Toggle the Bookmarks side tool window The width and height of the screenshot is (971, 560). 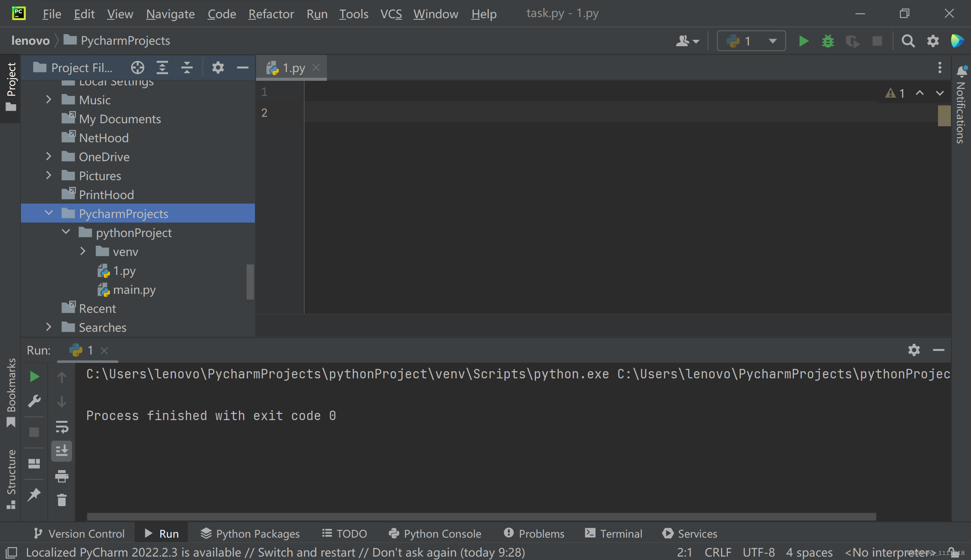point(11,392)
